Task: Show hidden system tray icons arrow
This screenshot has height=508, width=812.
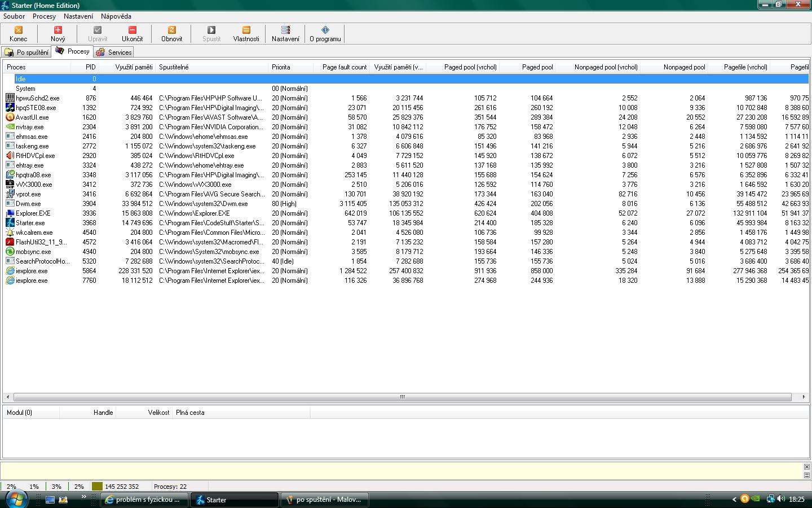Action: tap(734, 499)
